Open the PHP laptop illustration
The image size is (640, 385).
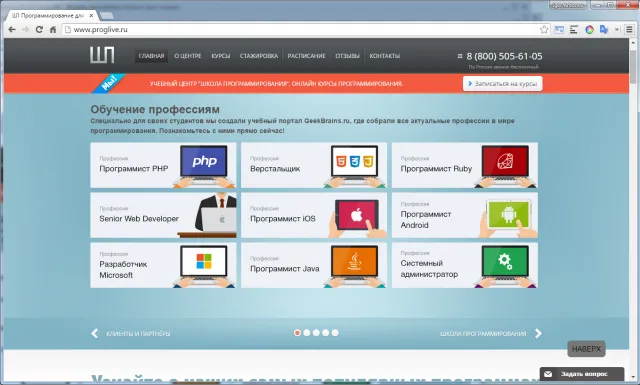coord(204,166)
